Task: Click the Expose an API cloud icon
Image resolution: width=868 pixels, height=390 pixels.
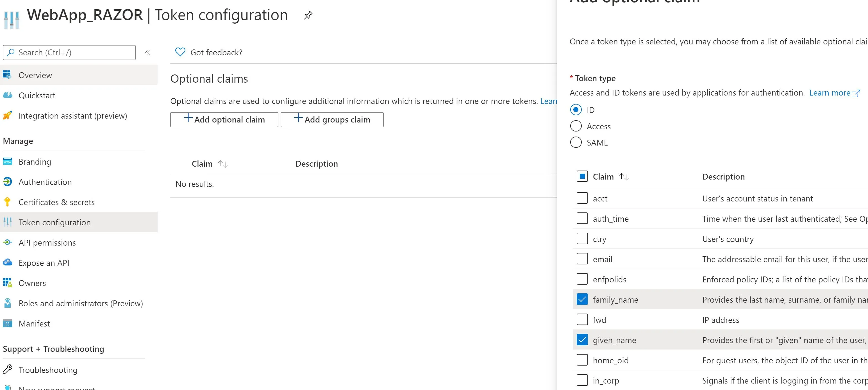Action: pyautogui.click(x=7, y=263)
